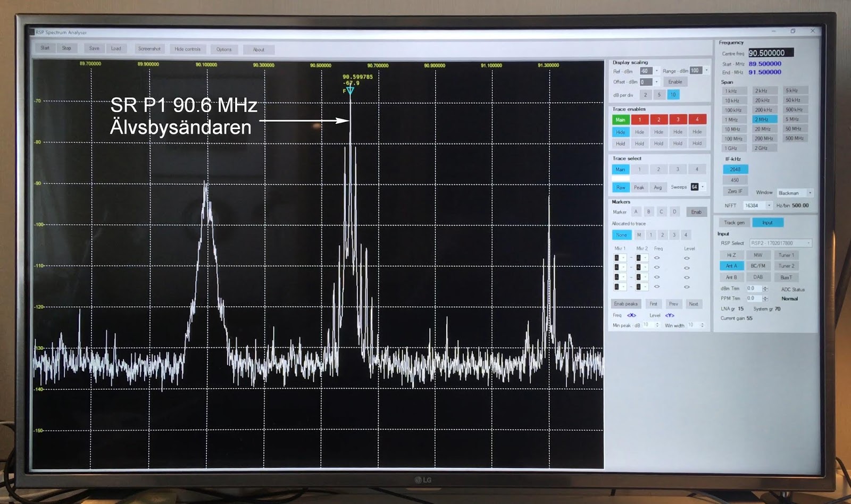Increase dBm Trim with its stepper control
This screenshot has height=504, width=851.
point(765,288)
